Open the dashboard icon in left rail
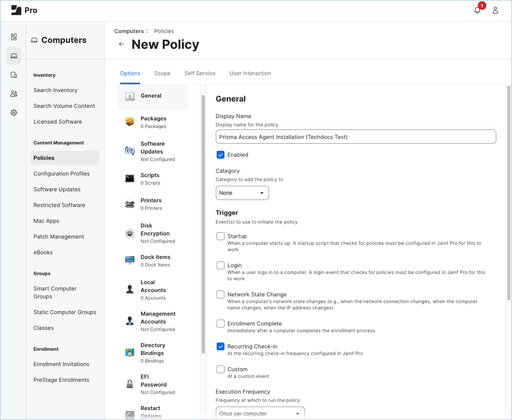Viewport: 512px width, 420px height. click(x=14, y=37)
